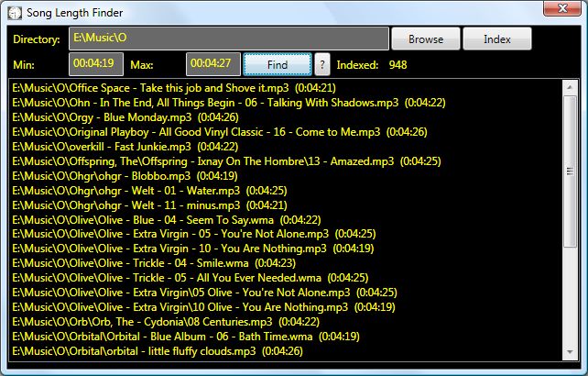Select Orb - Cydonia\08 Centuries.mp3 row
Screen dimensions: 588x376
(x=166, y=322)
